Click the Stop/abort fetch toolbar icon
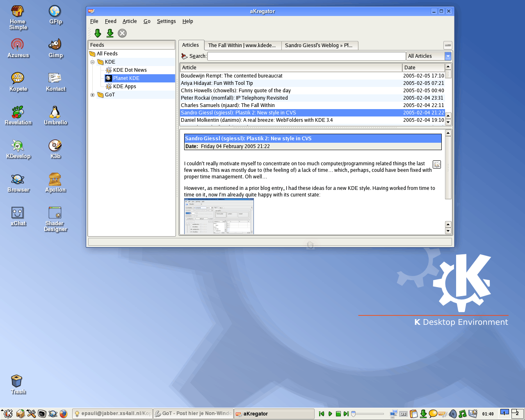Image resolution: width=525 pixels, height=420 pixels. (122, 33)
